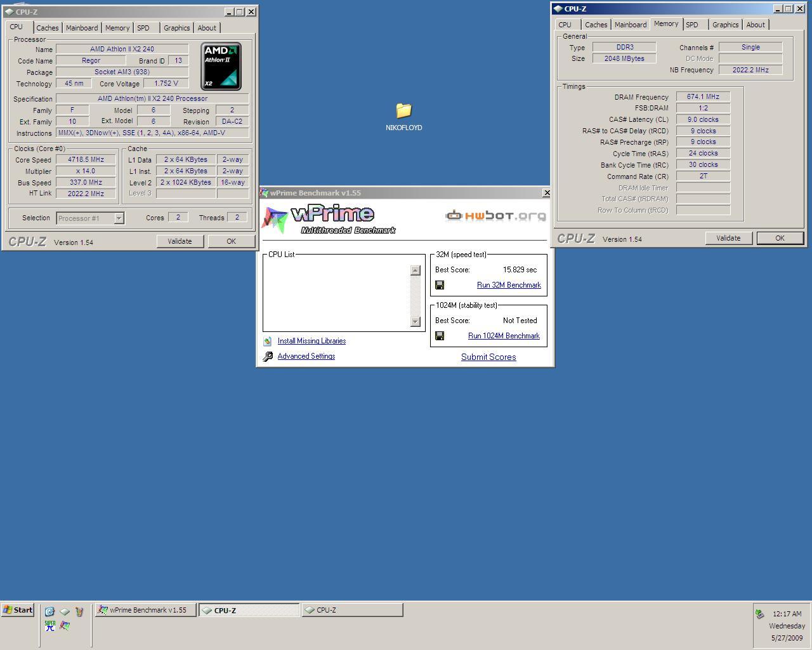Screen dimensions: 812x650
Task: Click the HT Link value 2022.2 MHz
Action: pos(86,194)
